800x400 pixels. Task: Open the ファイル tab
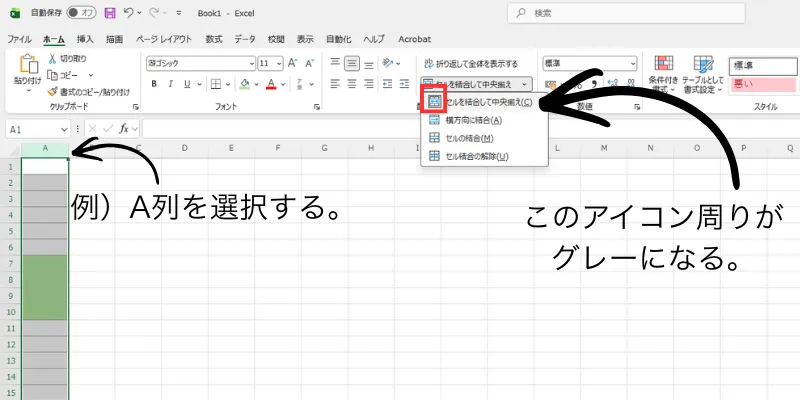tap(19, 39)
